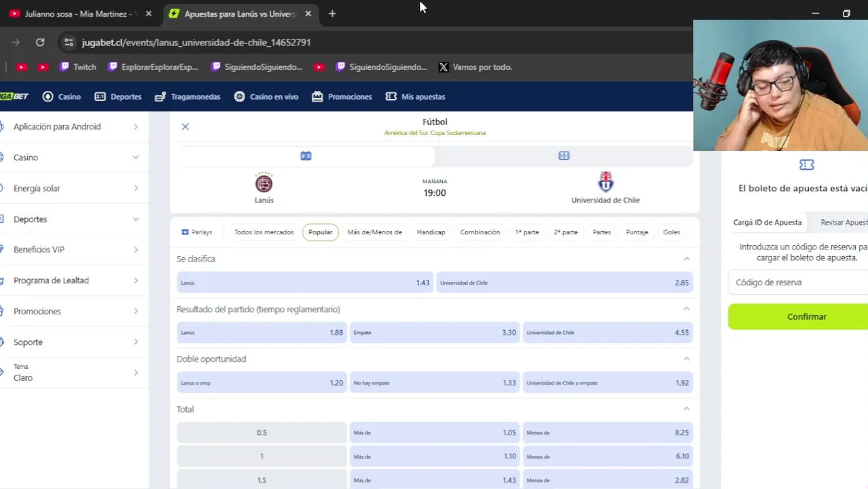Select the pitch tracker icon tab
The width and height of the screenshot is (868, 489).
(564, 156)
